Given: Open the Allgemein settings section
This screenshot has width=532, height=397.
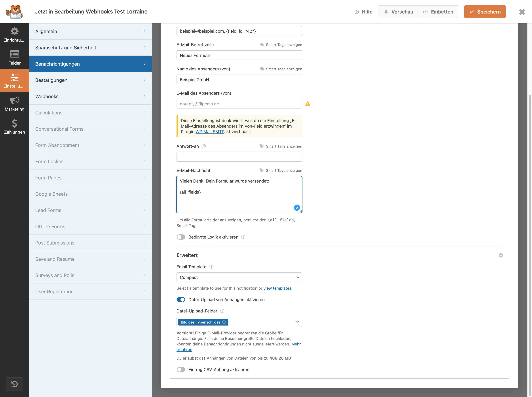Looking at the screenshot, I should pos(90,31).
